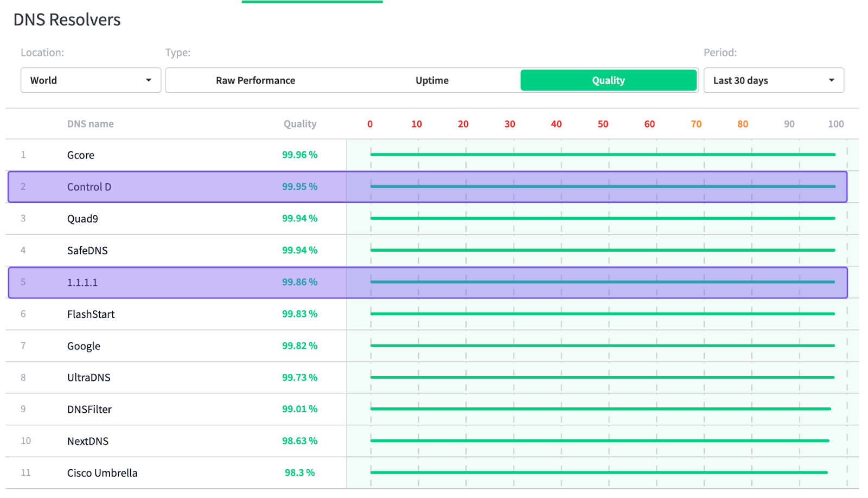Select the Quality type tab
Viewport: 868px width, 498px height.
(x=609, y=80)
